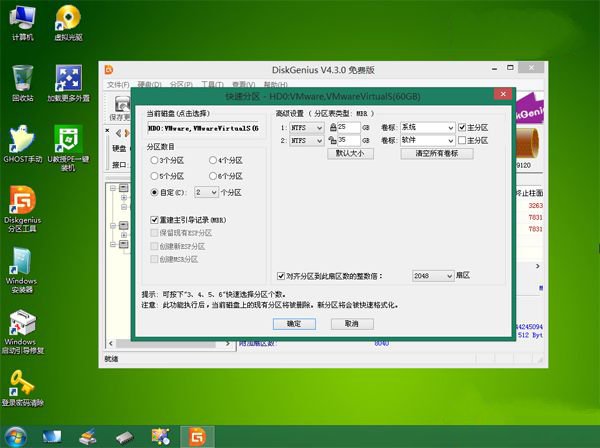Open the 软件 volume label dropdown

pyautogui.click(x=427, y=140)
